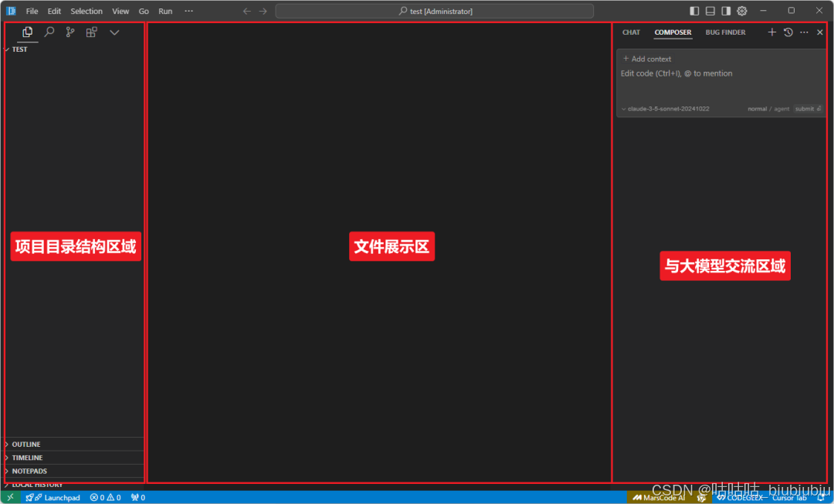Image resolution: width=834 pixels, height=504 pixels.
Task: Expand the OUTLINE section
Action: (74, 444)
